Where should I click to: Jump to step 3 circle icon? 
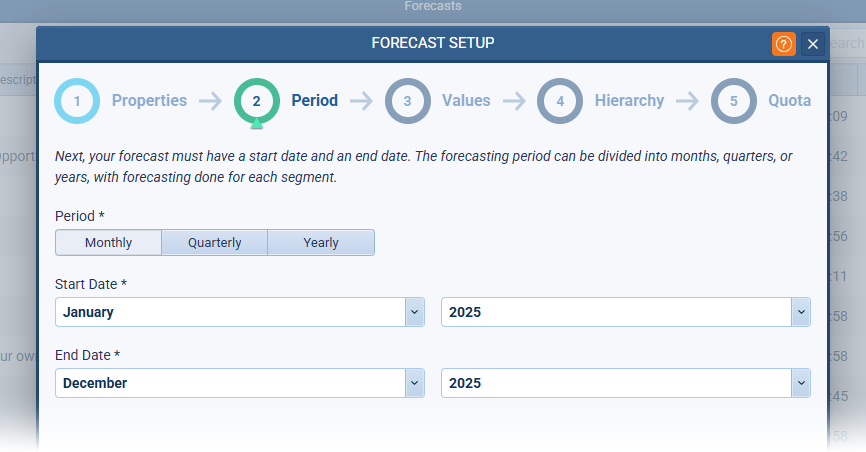407,101
